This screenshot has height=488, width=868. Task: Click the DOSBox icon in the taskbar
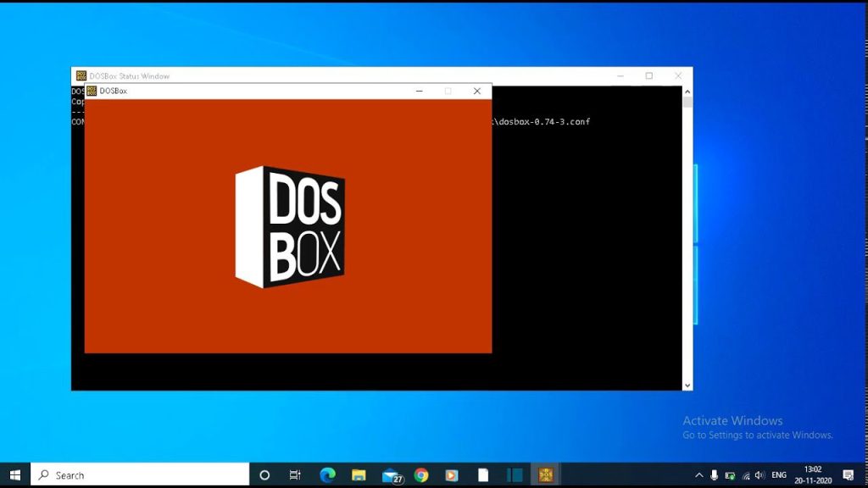[546, 474]
